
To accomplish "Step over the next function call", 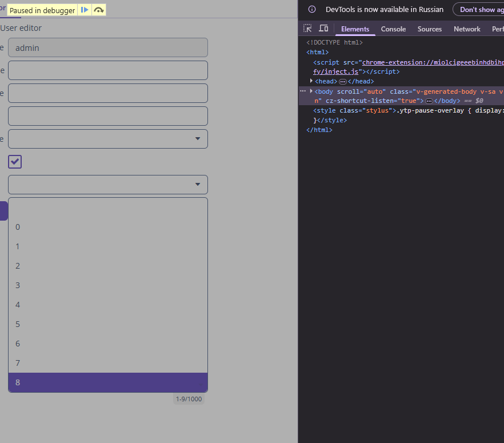I will click(99, 10).
